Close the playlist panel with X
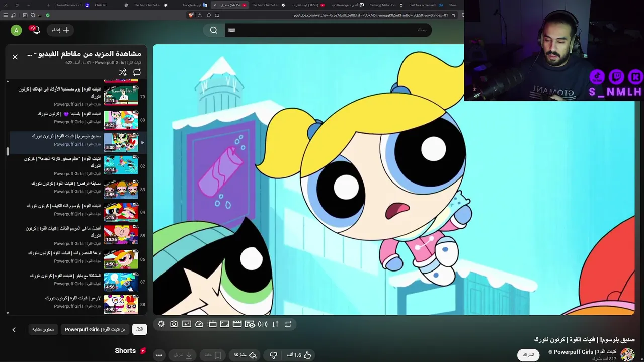644x362 pixels. (15, 57)
